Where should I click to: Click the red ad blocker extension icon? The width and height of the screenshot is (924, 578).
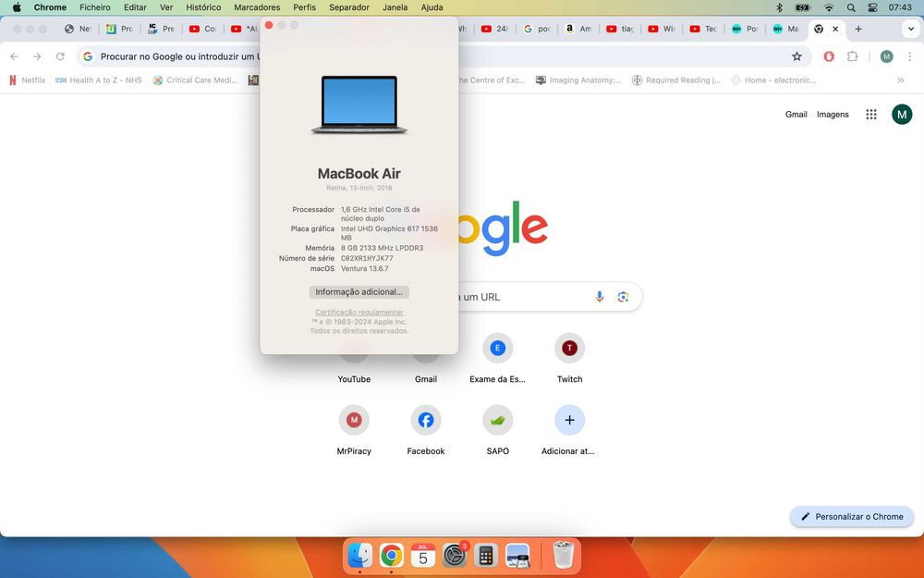tap(829, 56)
